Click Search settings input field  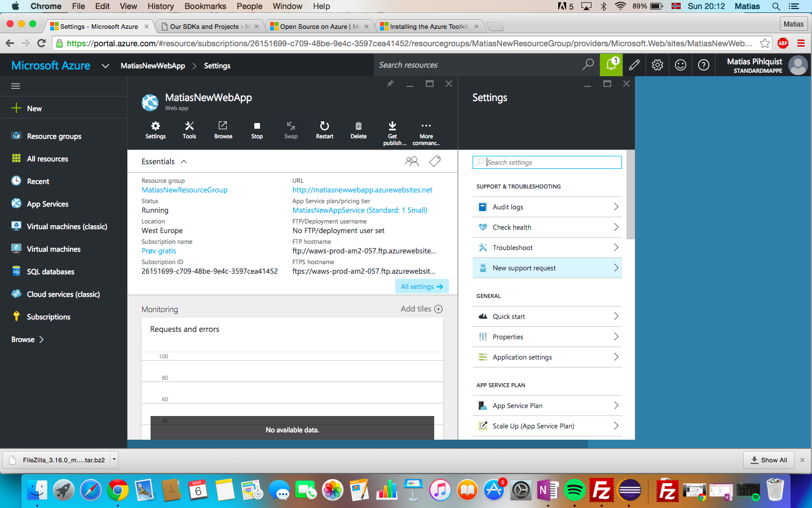547,162
